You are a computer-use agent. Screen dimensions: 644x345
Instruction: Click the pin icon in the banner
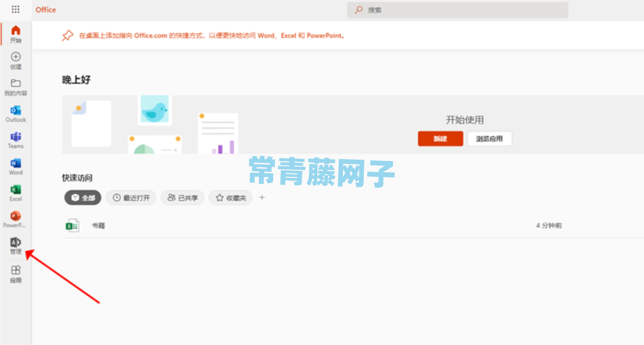(x=68, y=35)
